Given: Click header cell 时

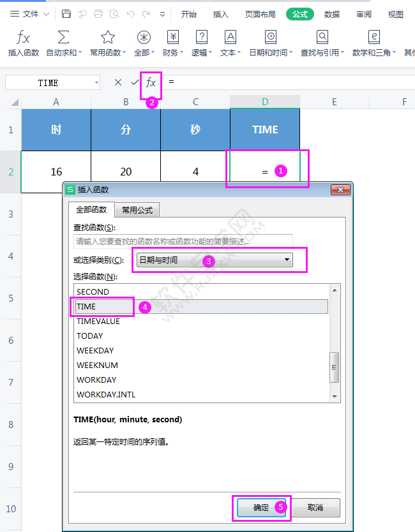Looking at the screenshot, I should point(56,129).
